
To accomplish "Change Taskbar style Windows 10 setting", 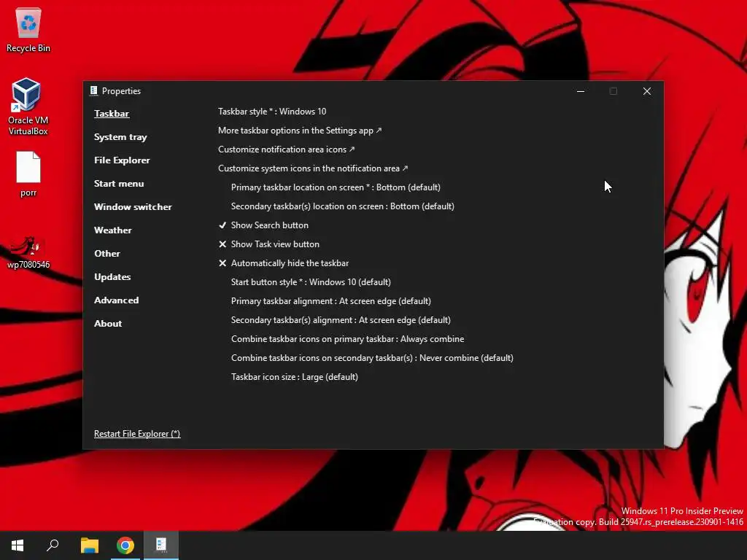I will click(272, 112).
